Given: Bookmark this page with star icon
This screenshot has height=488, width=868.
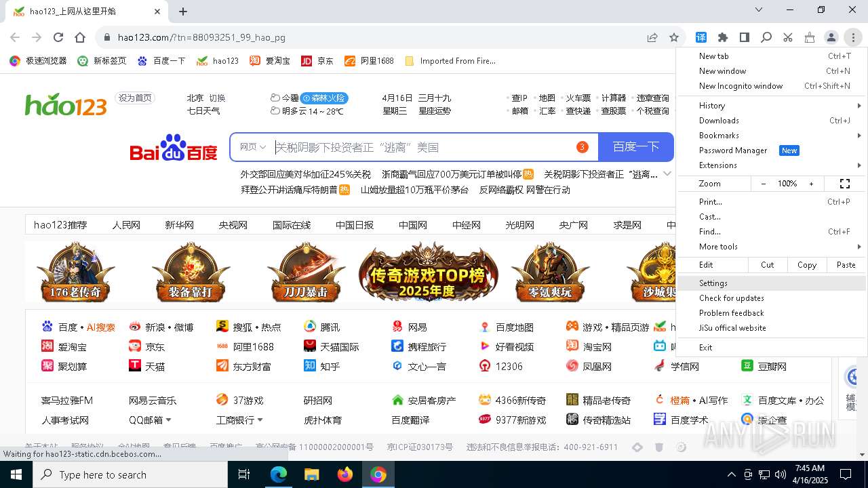Looking at the screenshot, I should click(673, 37).
